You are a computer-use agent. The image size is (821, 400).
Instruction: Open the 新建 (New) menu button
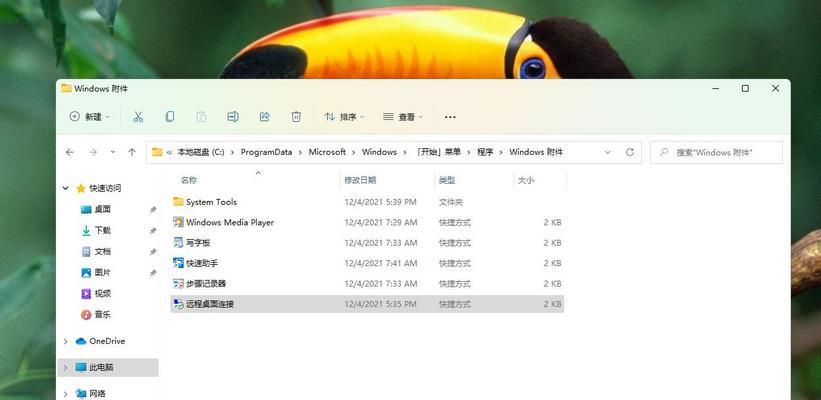pos(90,117)
